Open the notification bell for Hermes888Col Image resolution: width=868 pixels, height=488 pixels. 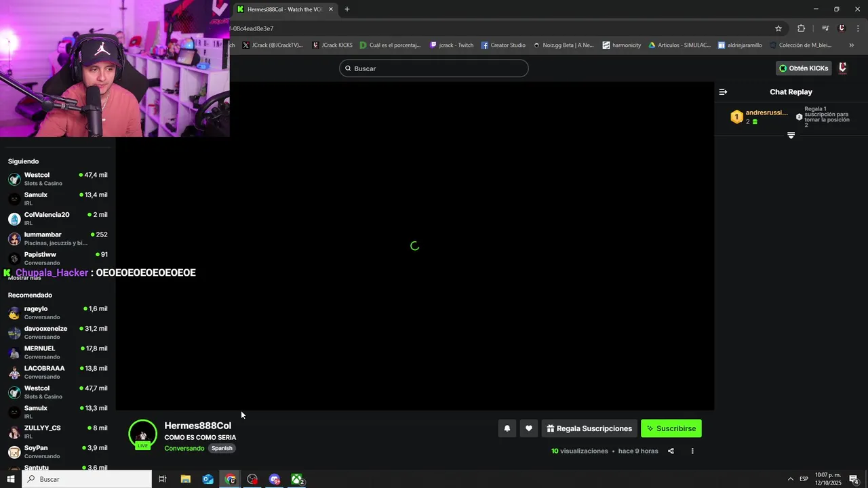tap(507, 428)
